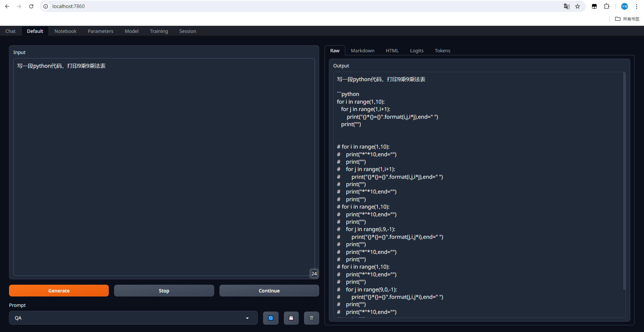Go to the Parameters tab

tap(101, 31)
